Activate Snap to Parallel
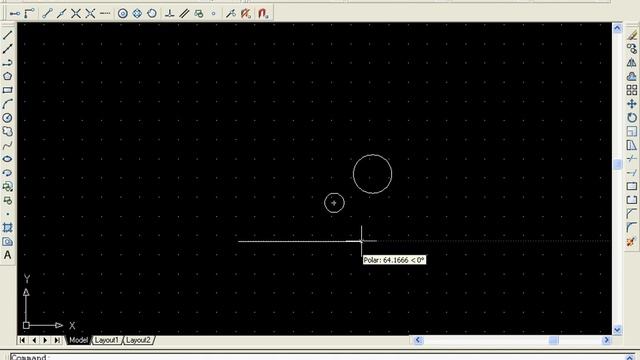640x360 pixels. click(184, 13)
